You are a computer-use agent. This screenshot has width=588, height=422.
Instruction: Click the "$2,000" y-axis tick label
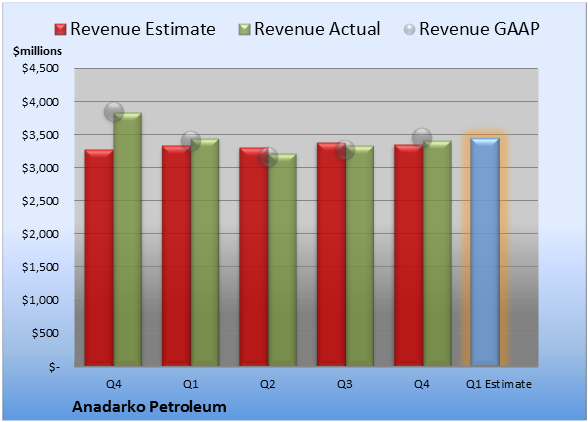[x=40, y=234]
